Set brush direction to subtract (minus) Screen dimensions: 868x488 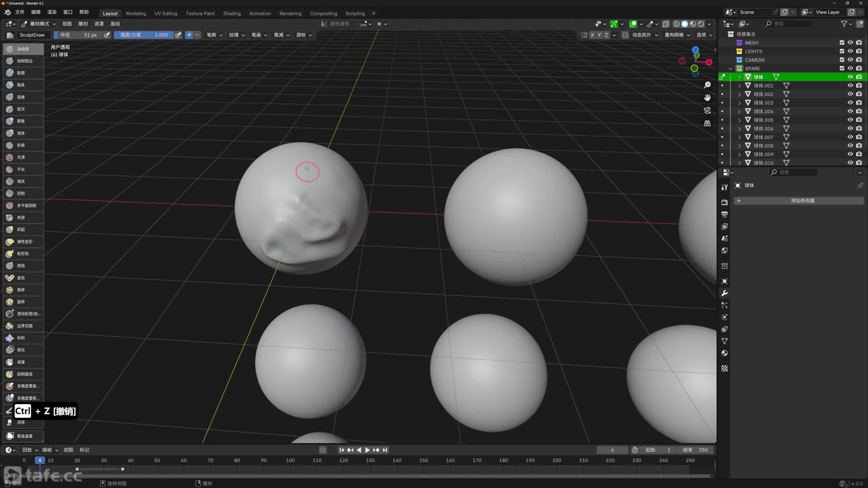coord(197,35)
